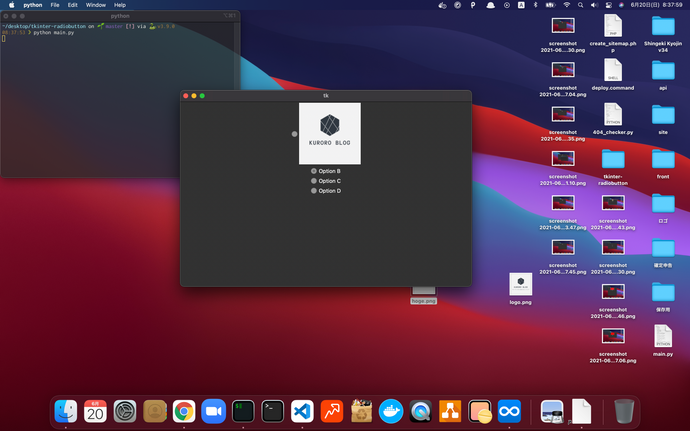
Task: Open Contacts from the Dock
Action: coord(154,411)
